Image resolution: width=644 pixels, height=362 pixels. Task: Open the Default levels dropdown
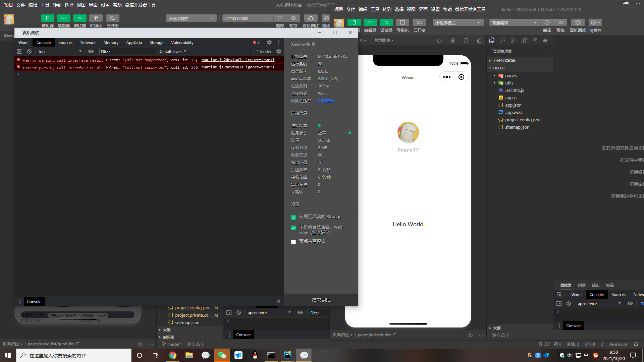[172, 51]
